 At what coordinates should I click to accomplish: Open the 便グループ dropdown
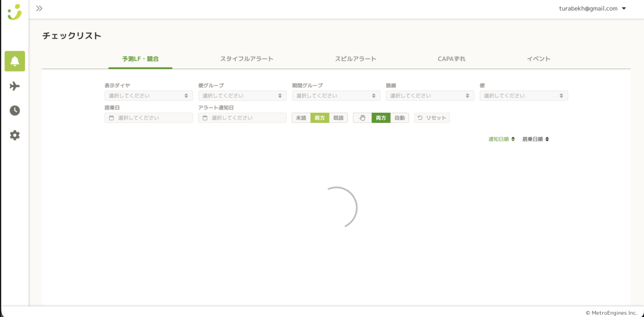pyautogui.click(x=242, y=96)
